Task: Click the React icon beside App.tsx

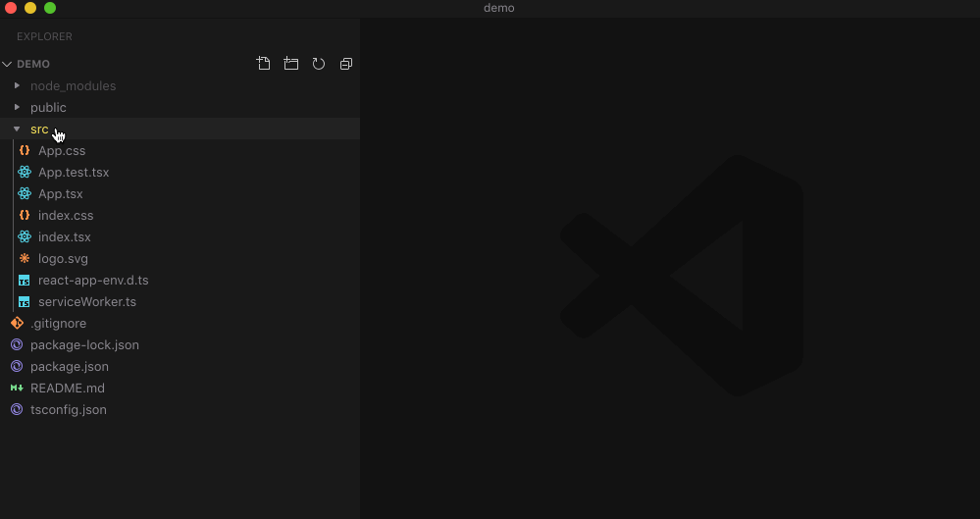Action: [25, 194]
